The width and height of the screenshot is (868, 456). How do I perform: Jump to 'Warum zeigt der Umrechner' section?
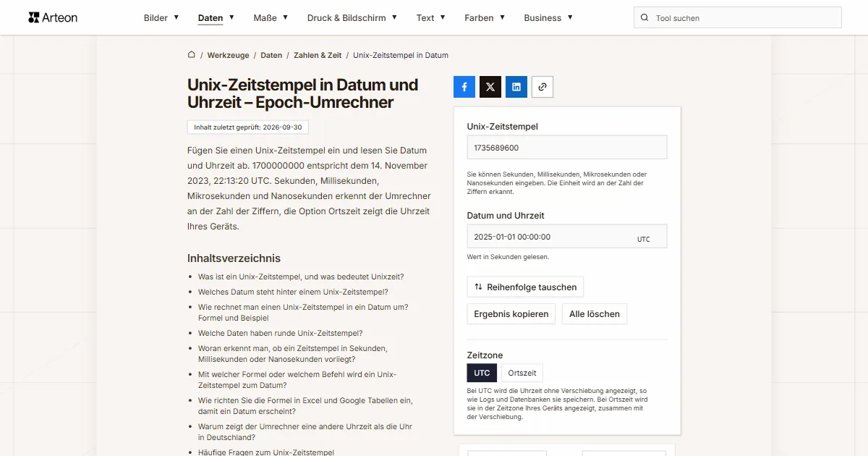coord(305,432)
